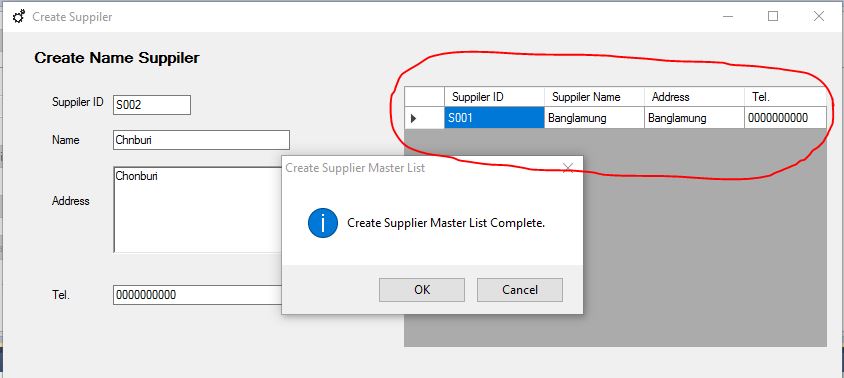Sort by the Suppiler ID column header
The width and height of the screenshot is (844, 378).
click(494, 97)
